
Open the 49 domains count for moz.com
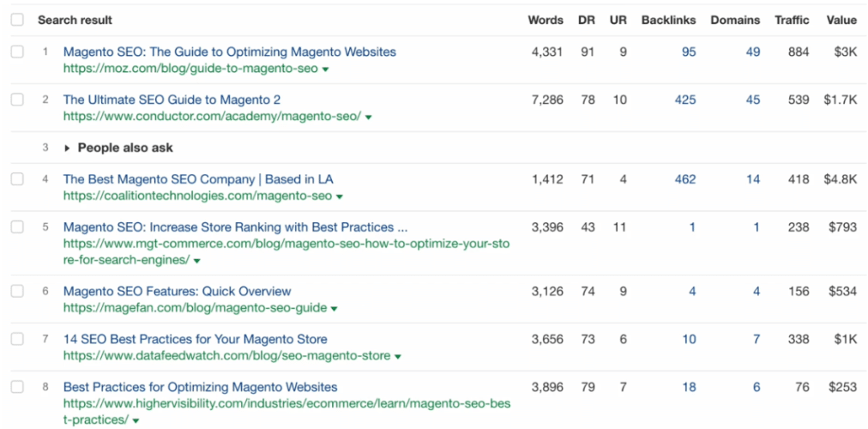point(753,52)
